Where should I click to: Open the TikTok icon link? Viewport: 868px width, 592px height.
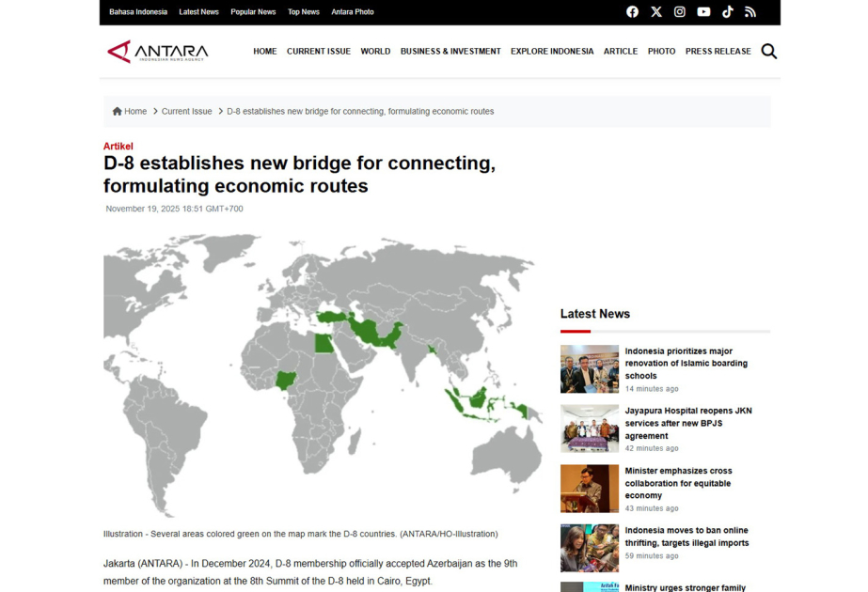[x=727, y=11]
